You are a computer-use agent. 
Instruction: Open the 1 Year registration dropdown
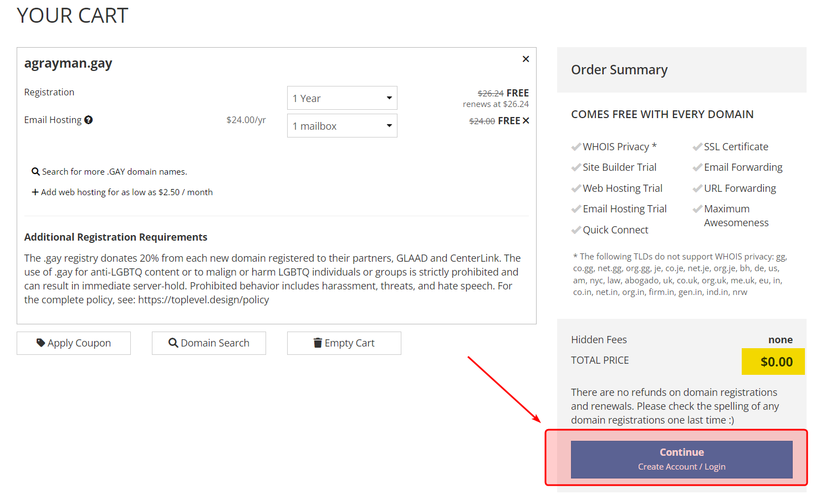tap(342, 98)
